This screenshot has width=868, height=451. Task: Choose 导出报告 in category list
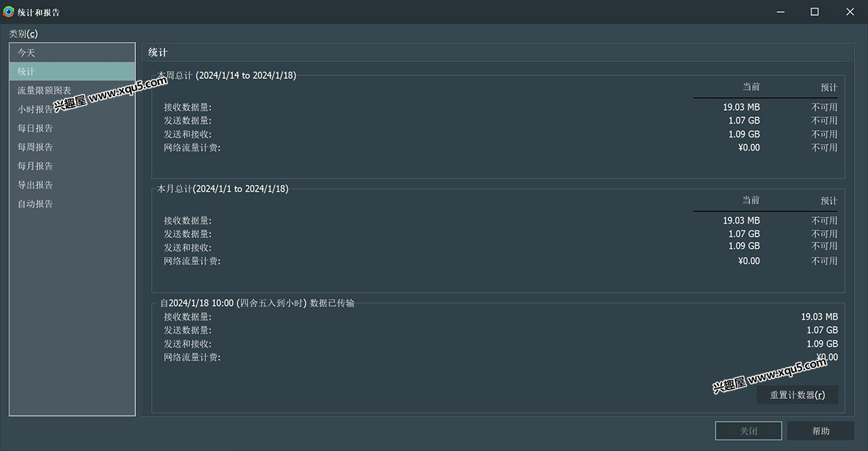tap(35, 185)
